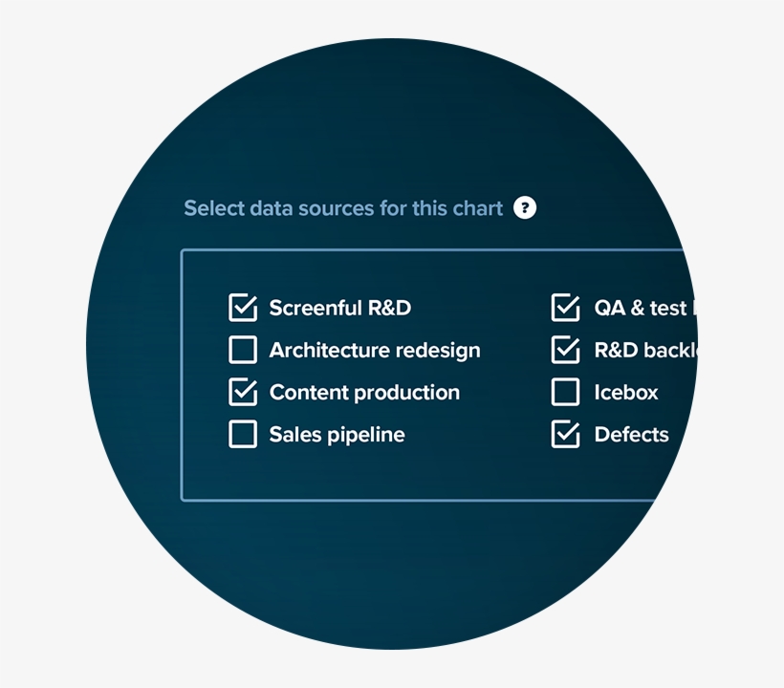Click the Architecture redesign label text
784x688 pixels.
374,350
